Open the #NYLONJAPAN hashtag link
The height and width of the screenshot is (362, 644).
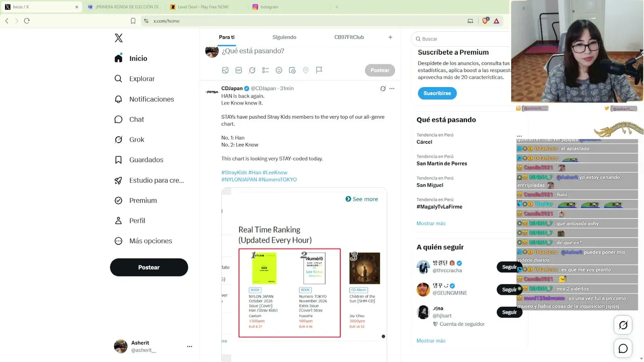point(239,179)
